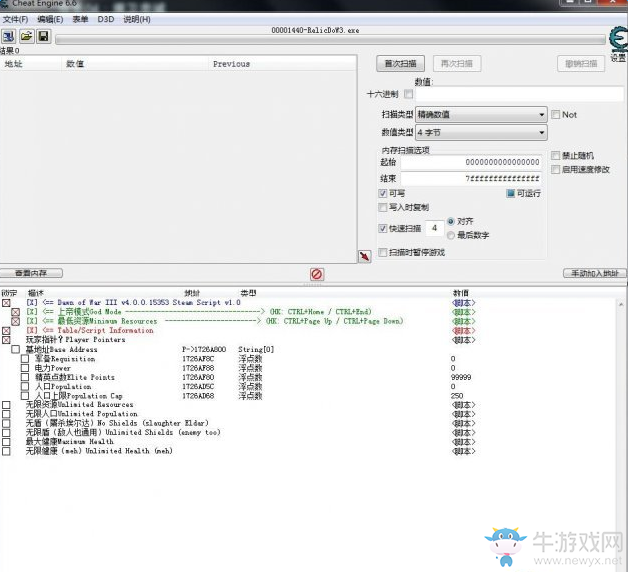Click the Population Cap value 250

pyautogui.click(x=457, y=396)
